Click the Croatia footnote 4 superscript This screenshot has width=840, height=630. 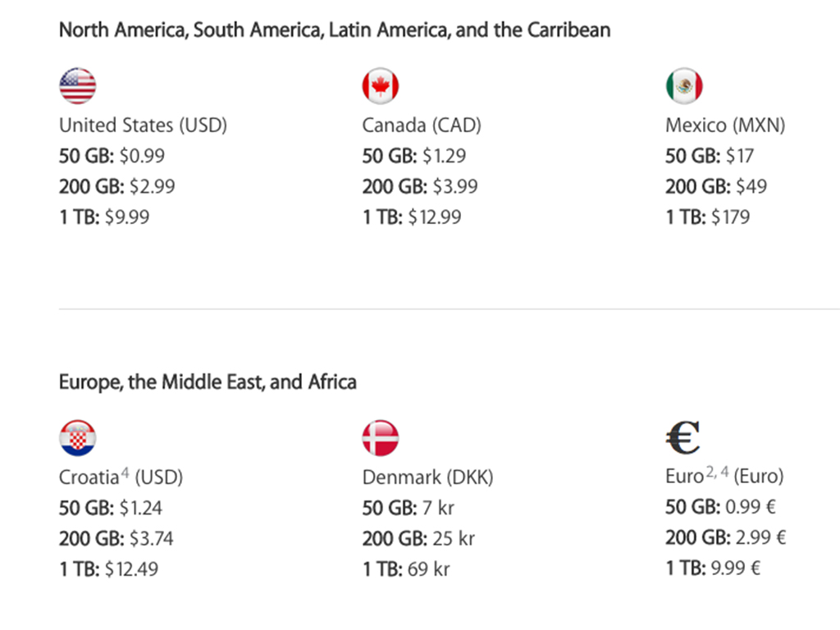point(125,472)
